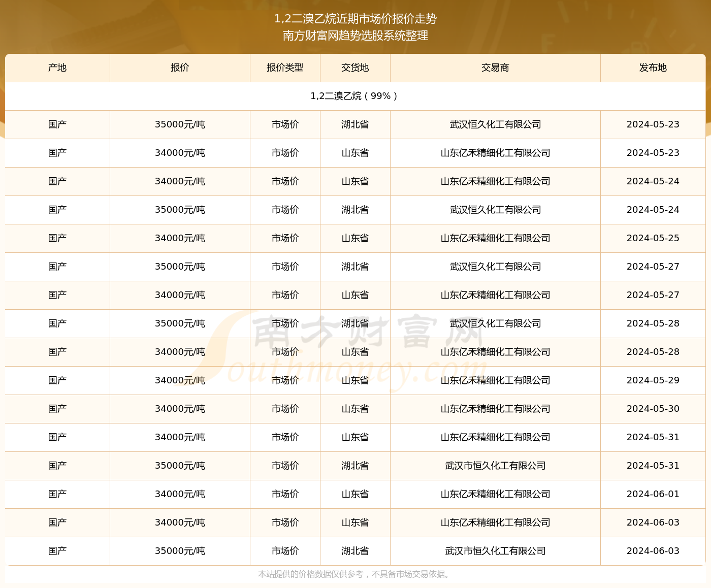Viewport: 711px width, 588px height.
Task: Click the 2024-05-27 date in the 武汉恒久化工 row
Action: [653, 267]
